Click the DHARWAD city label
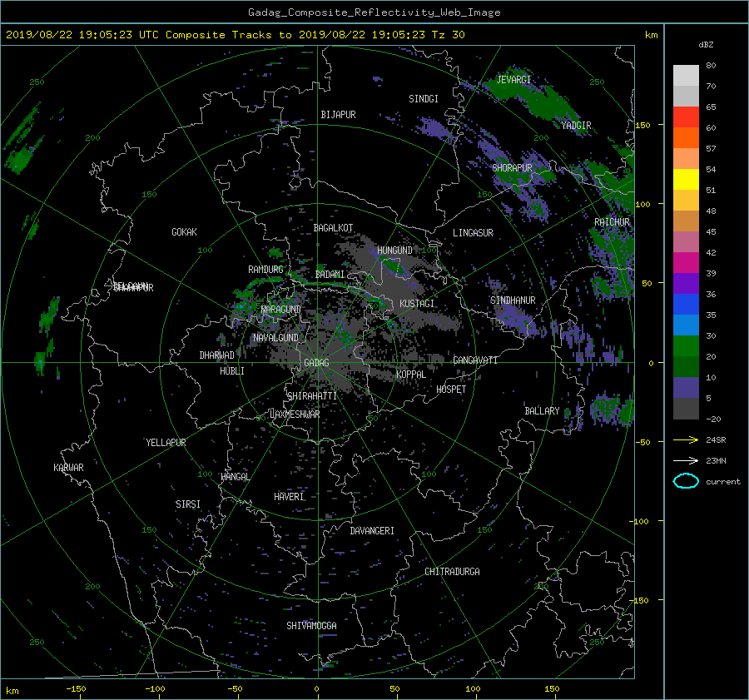749x700 pixels. [216, 355]
